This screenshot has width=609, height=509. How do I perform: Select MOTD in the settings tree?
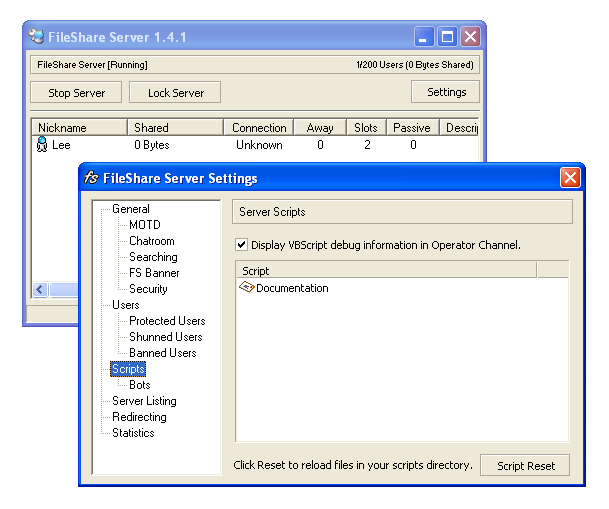144,225
